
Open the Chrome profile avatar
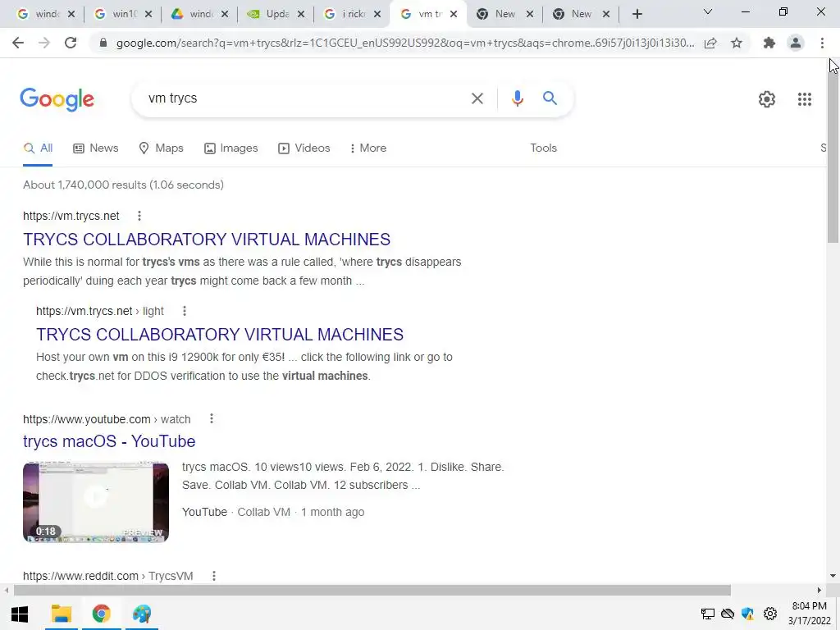click(x=796, y=43)
